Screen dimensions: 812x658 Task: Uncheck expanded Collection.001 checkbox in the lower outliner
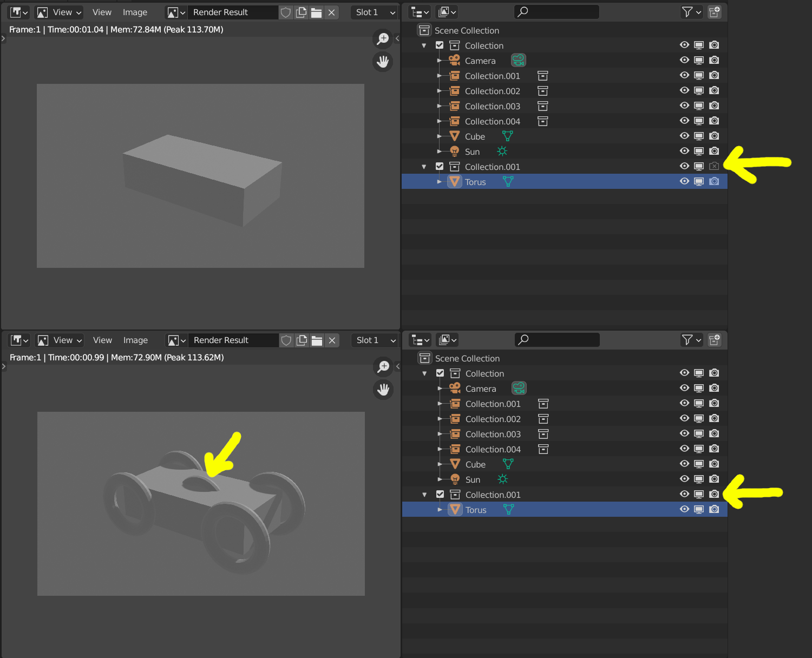click(x=440, y=494)
